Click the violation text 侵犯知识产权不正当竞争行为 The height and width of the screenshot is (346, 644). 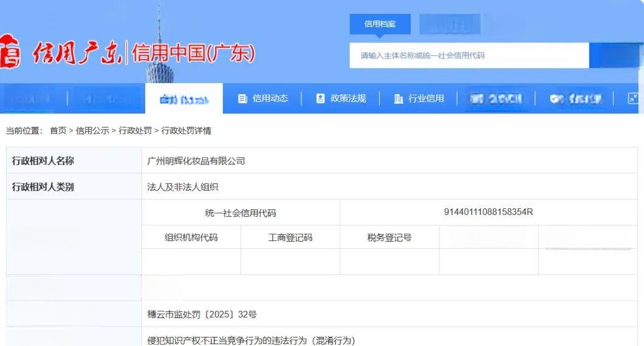click(x=205, y=341)
